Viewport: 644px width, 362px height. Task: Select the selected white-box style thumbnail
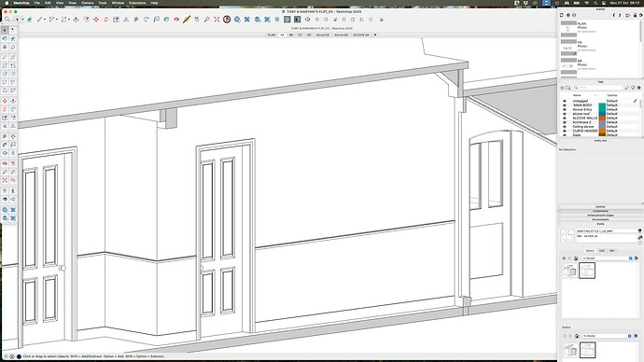(x=587, y=271)
